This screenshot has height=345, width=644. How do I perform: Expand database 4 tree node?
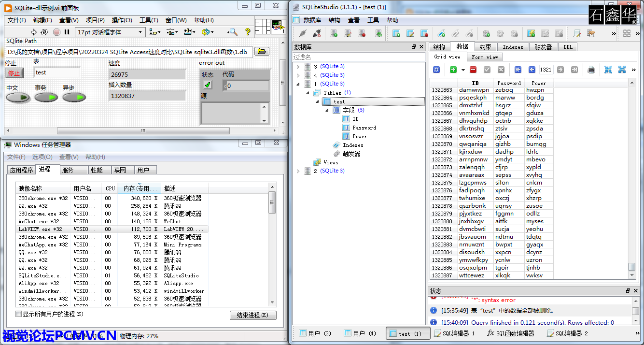[298, 75]
